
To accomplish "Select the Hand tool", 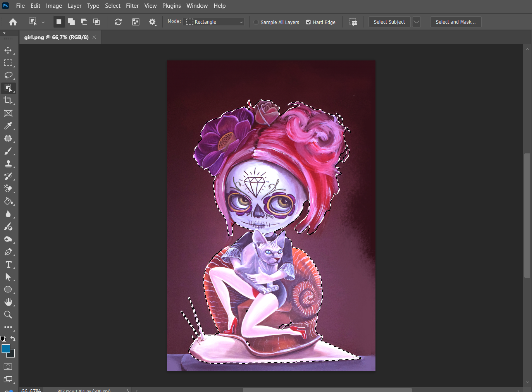I will [8, 302].
